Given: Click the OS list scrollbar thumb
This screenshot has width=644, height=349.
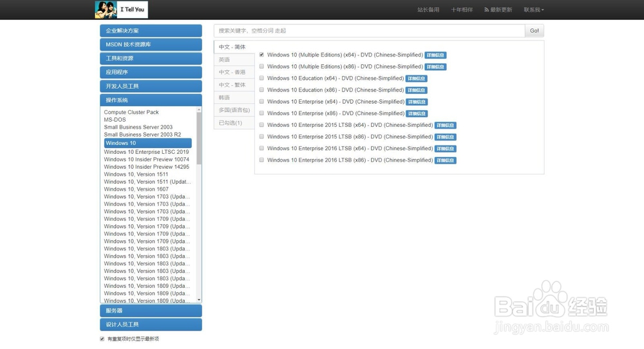Looking at the screenshot, I should coord(199,138).
